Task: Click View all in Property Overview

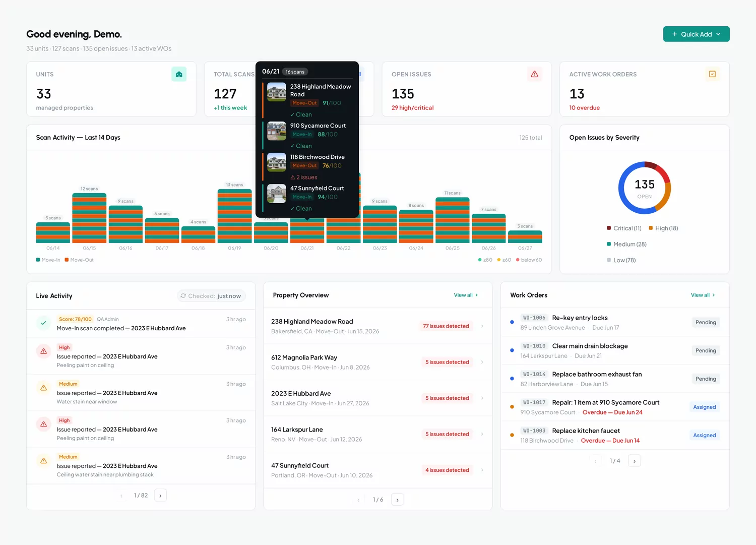Action: coord(466,295)
